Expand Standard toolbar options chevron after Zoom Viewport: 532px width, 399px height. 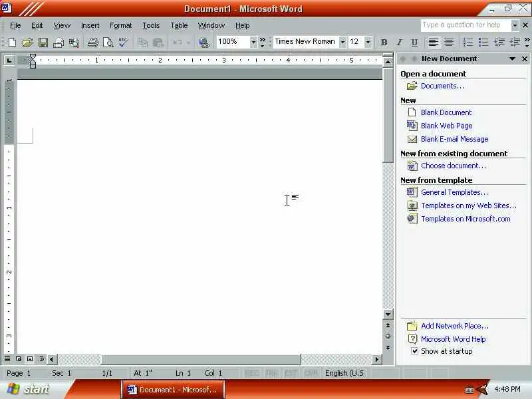[262, 42]
